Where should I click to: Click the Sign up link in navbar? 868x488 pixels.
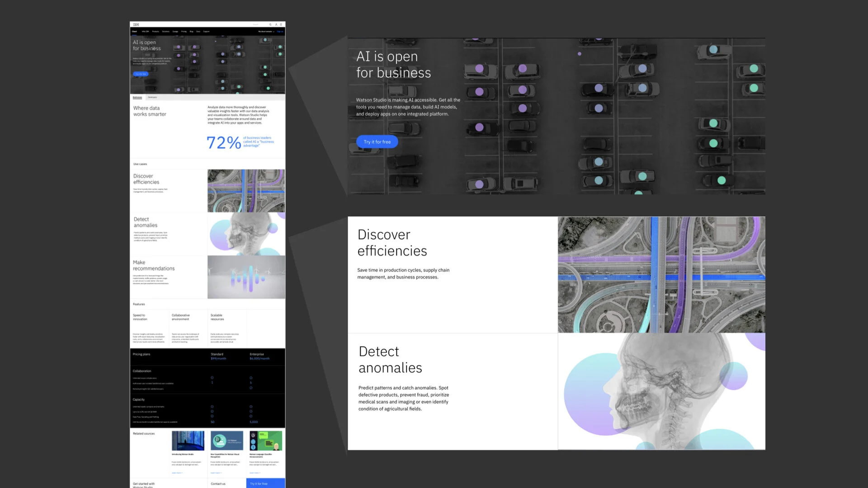pos(280,32)
